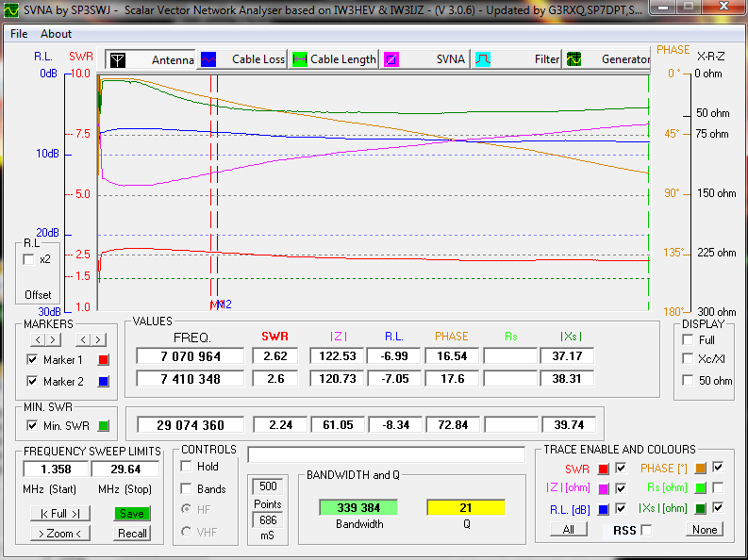Open the Antenna analyser mode
748x560 pixels.
(151, 59)
